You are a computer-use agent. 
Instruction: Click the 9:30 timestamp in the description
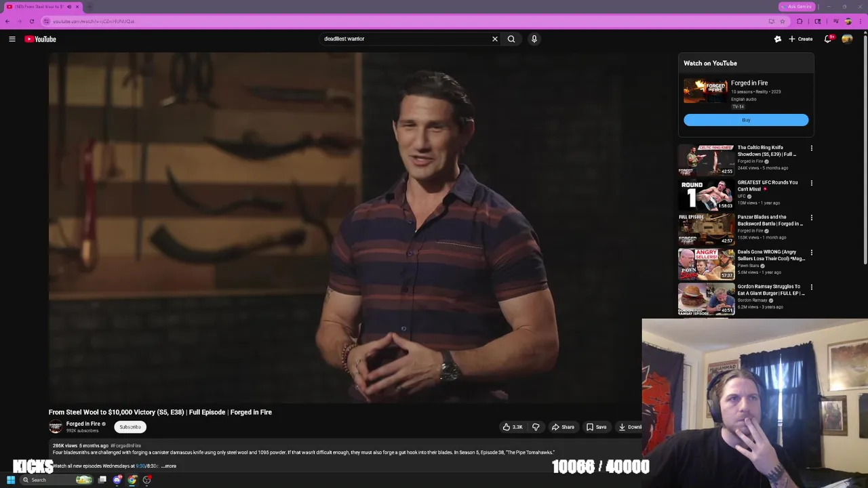tap(140, 466)
